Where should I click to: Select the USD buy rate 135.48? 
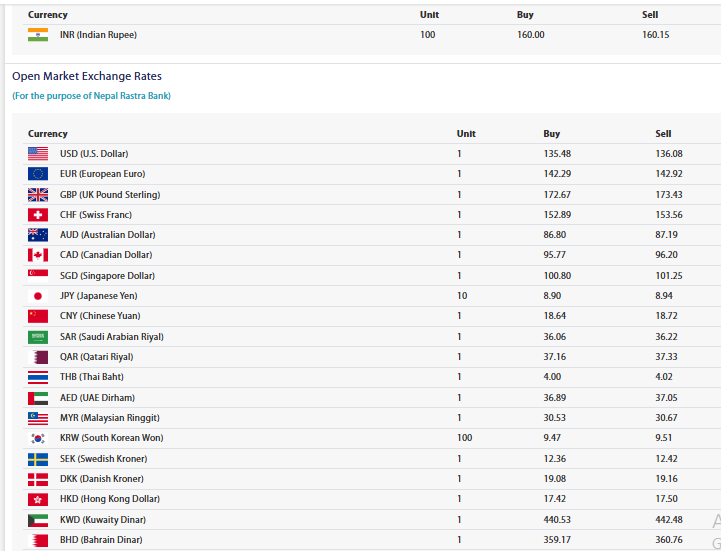557,154
